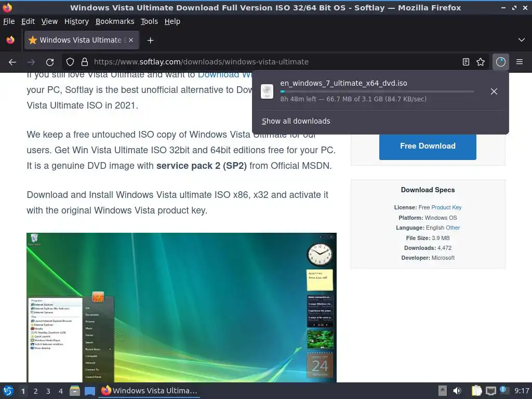Screen dimensions: 532x399
Task: Click the Developer Microsoft text
Action: 428,258
